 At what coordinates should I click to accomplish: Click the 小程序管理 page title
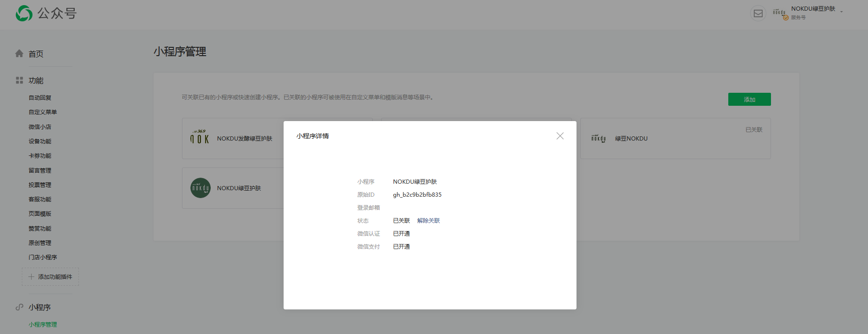(180, 51)
